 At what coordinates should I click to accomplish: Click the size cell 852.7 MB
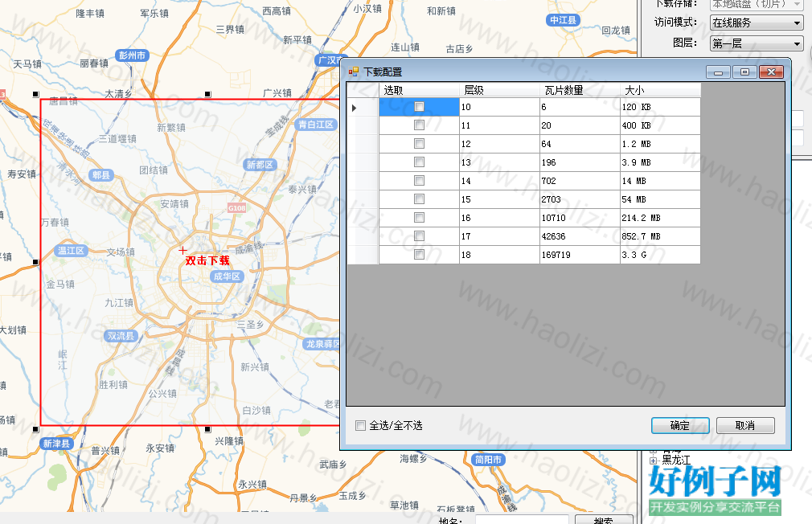660,236
